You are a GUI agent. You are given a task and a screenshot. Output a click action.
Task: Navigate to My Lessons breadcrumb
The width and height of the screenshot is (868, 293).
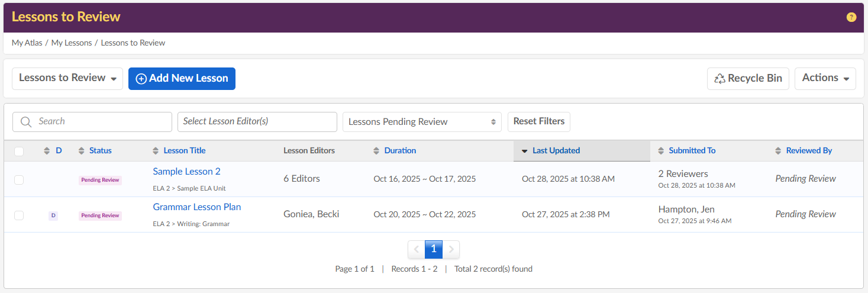point(72,43)
